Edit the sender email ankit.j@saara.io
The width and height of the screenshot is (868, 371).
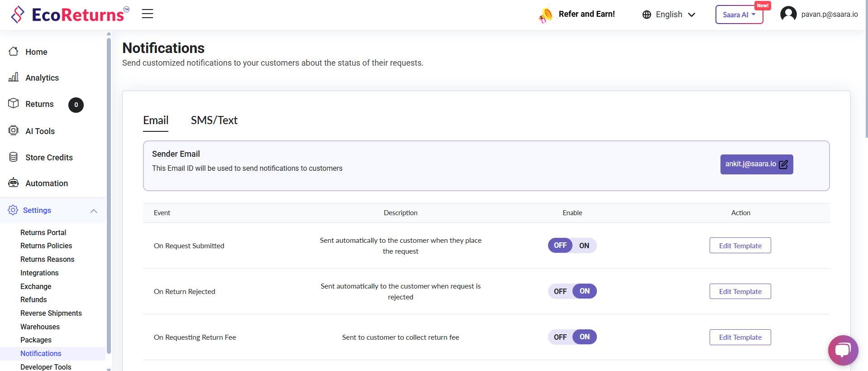coord(756,164)
